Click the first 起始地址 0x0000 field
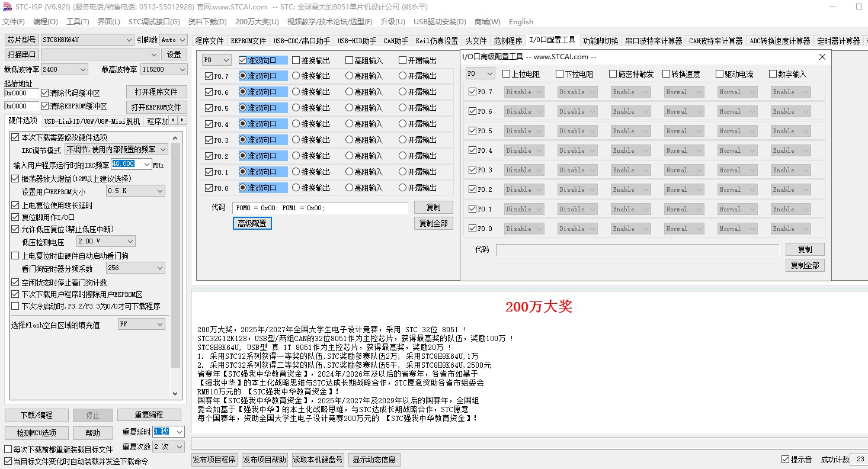868x469 pixels. [x=21, y=93]
